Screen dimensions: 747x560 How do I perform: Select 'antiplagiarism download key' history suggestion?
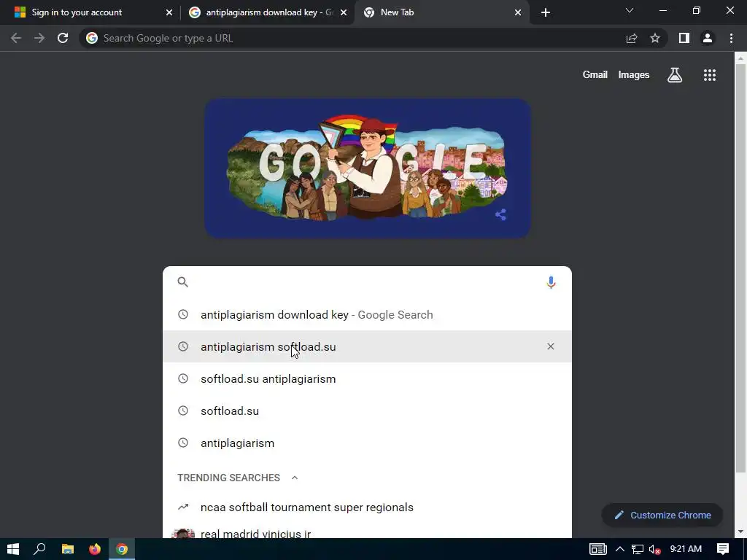click(368, 315)
